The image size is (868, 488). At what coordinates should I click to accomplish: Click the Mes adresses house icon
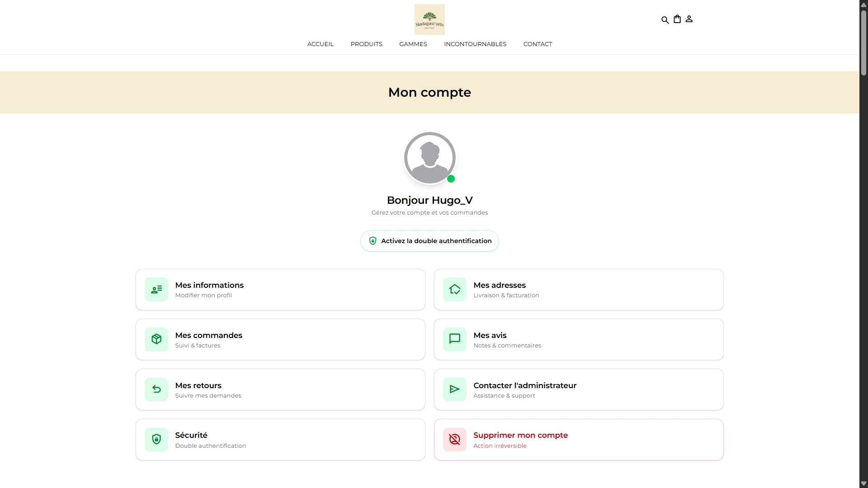pyautogui.click(x=455, y=289)
